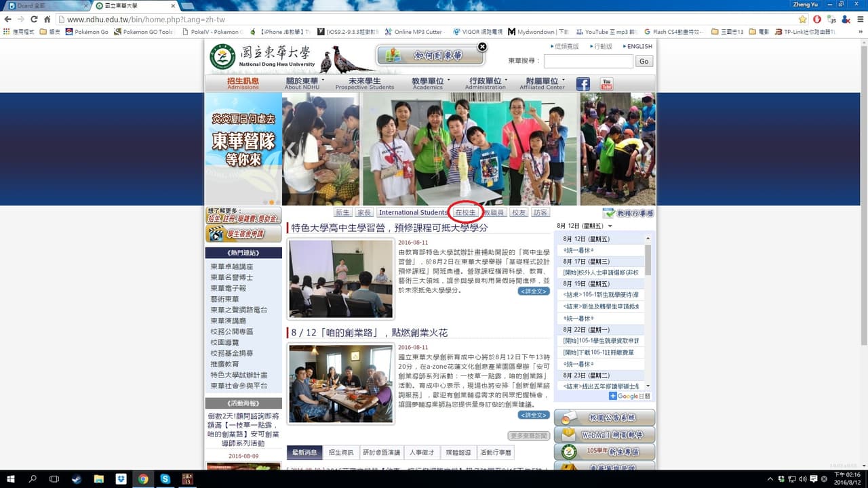Open the NDHU Facebook page icon
This screenshot has height=488, width=868.
point(583,84)
